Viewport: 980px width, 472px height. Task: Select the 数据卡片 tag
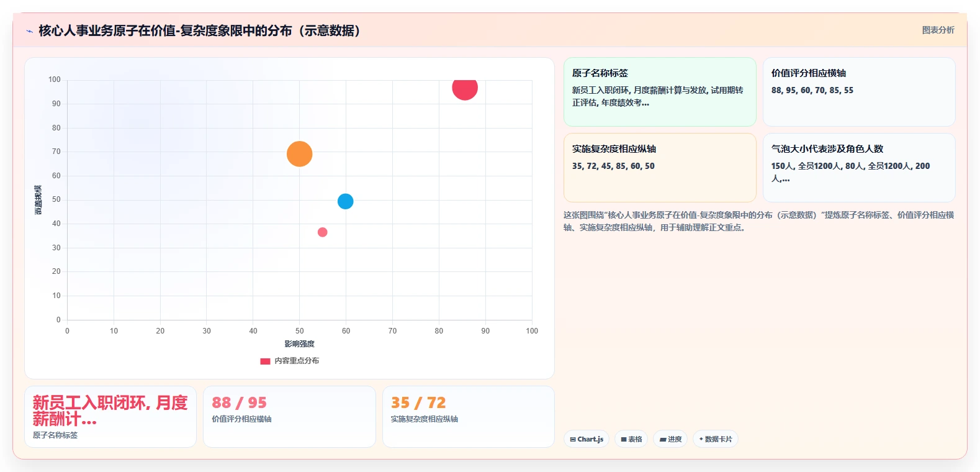pyautogui.click(x=716, y=439)
